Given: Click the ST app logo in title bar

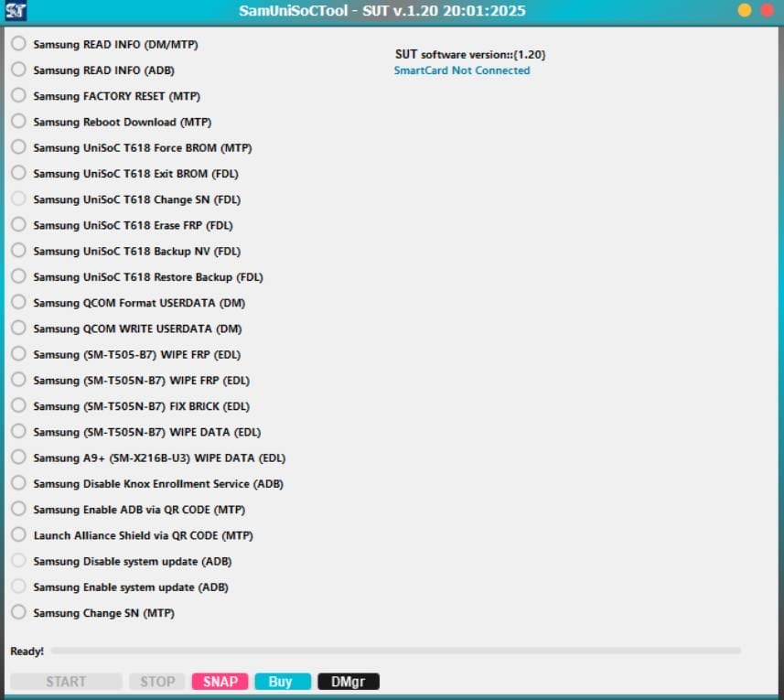Looking at the screenshot, I should tap(16, 11).
